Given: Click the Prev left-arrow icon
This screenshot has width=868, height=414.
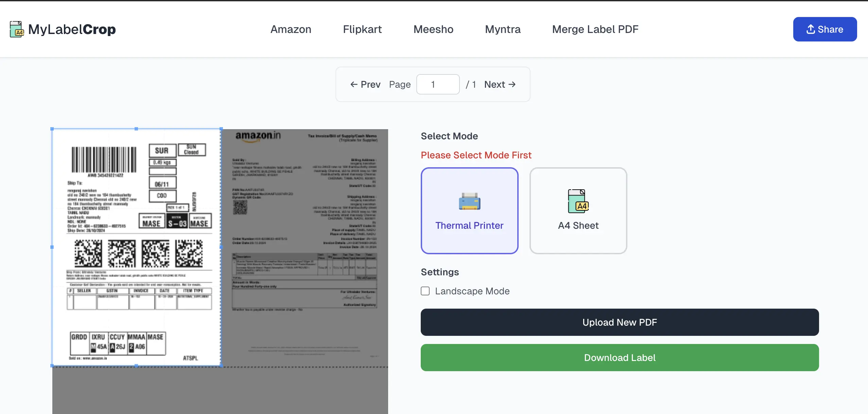Looking at the screenshot, I should [353, 84].
